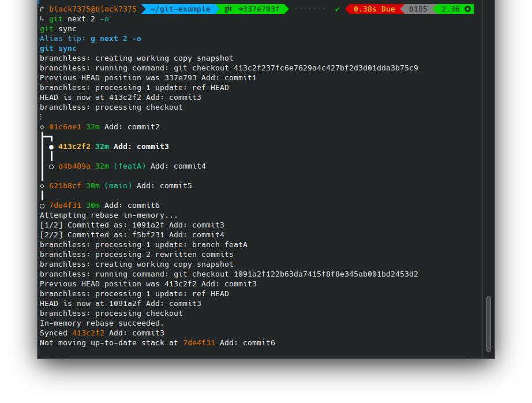Click the (featA) branch label
The image size is (532, 403).
tap(130, 166)
